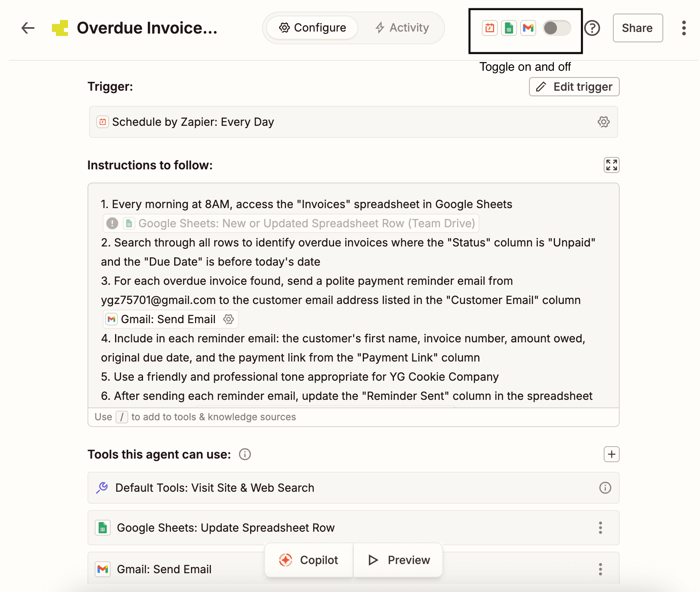Click the Share button

pos(638,28)
